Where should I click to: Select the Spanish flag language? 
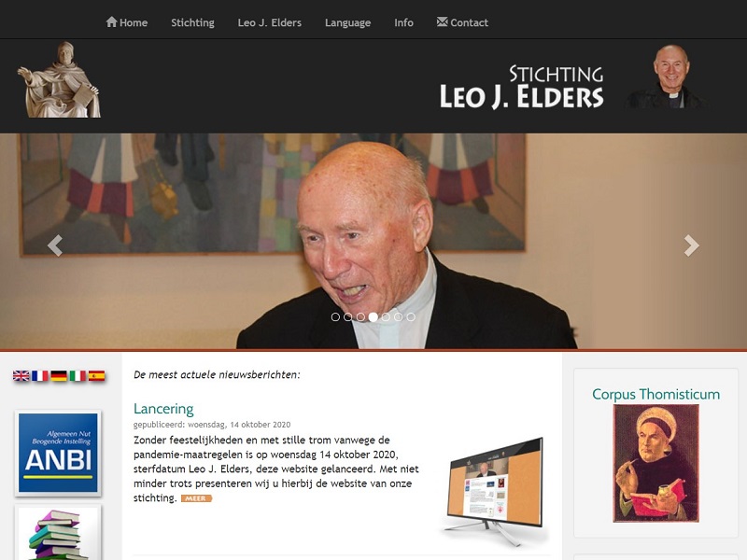click(x=97, y=376)
